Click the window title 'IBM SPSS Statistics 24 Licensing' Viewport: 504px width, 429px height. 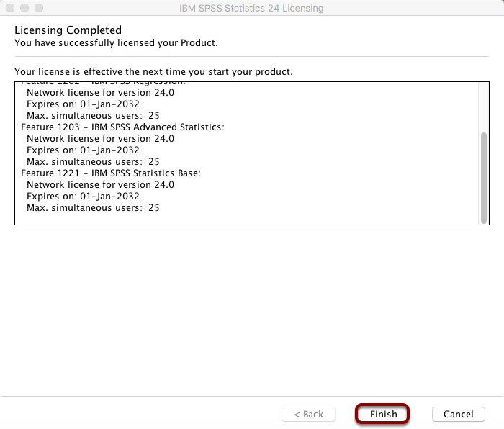pos(251,8)
